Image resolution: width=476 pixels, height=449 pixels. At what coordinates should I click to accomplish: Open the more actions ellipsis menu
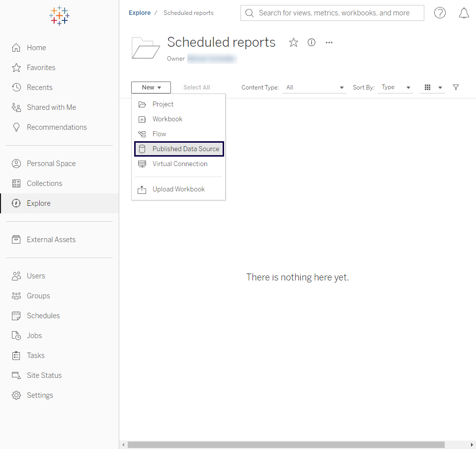point(329,43)
